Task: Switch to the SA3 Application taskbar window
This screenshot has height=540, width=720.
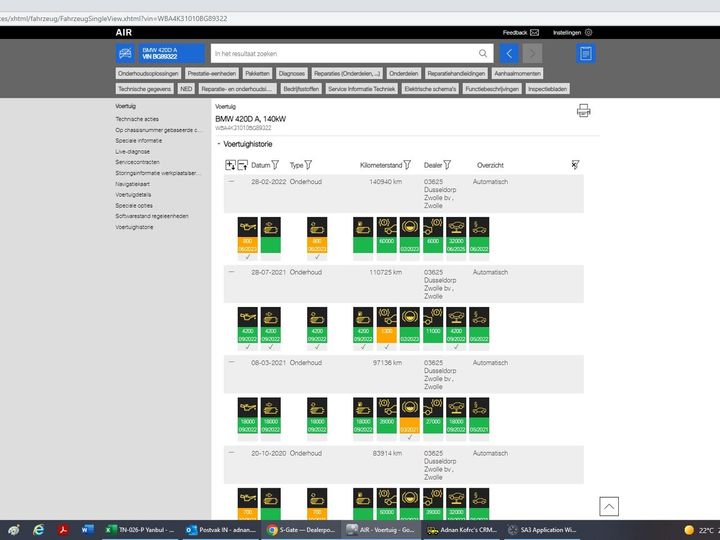Action: click(x=543, y=530)
